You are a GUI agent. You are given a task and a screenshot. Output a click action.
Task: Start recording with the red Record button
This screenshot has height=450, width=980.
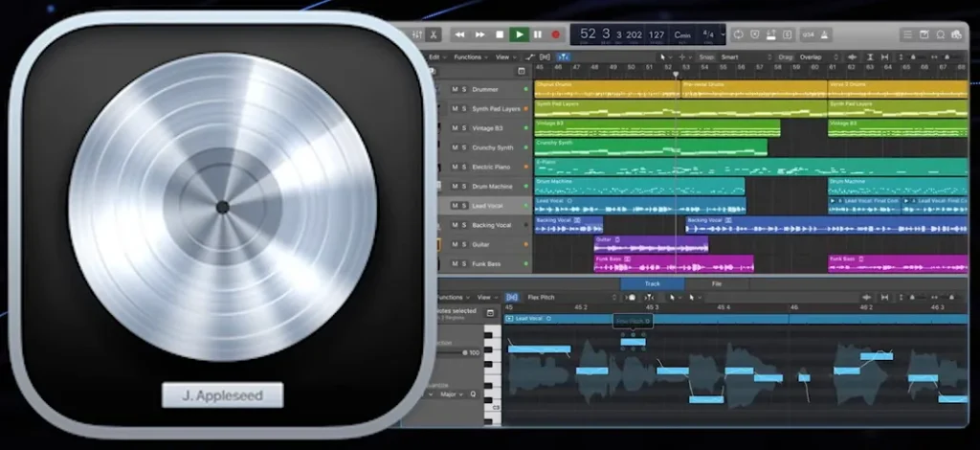click(x=556, y=34)
